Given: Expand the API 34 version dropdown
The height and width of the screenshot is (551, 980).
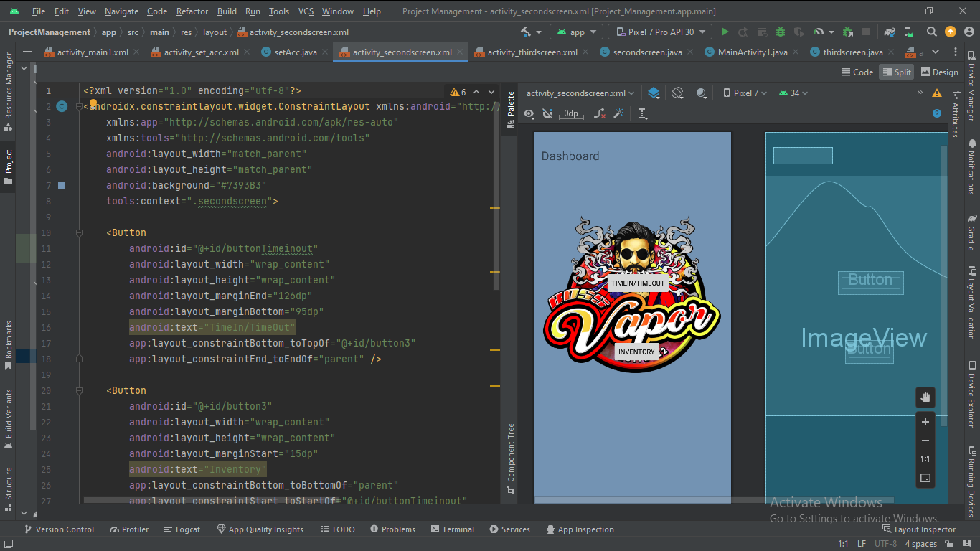Looking at the screenshot, I should coord(793,93).
